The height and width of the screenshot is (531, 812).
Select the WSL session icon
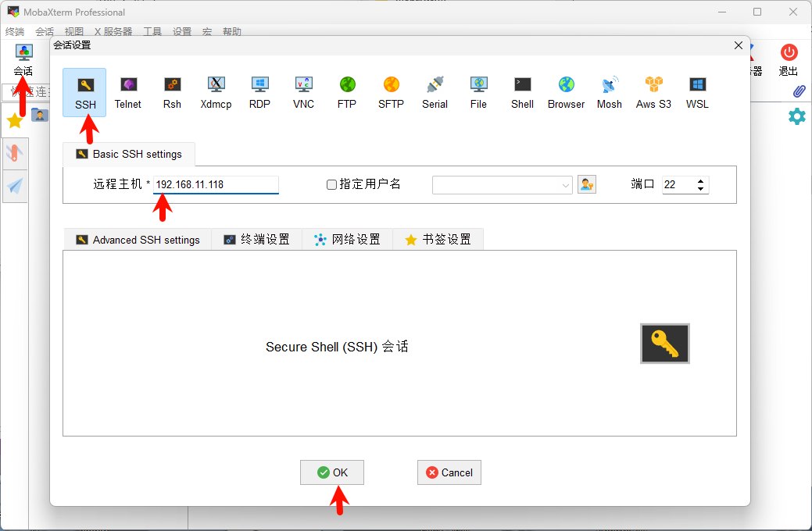[698, 93]
